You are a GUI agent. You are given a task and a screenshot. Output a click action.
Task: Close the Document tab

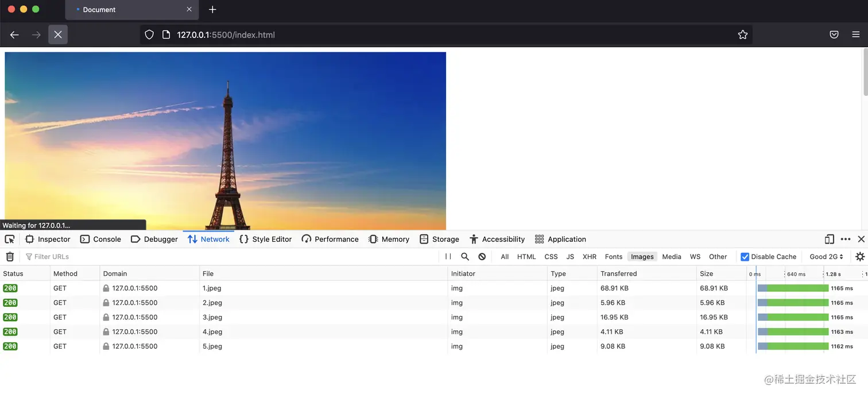coord(189,9)
